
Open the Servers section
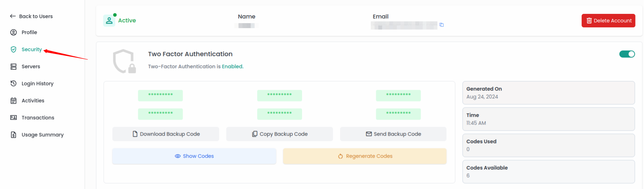tap(31, 67)
